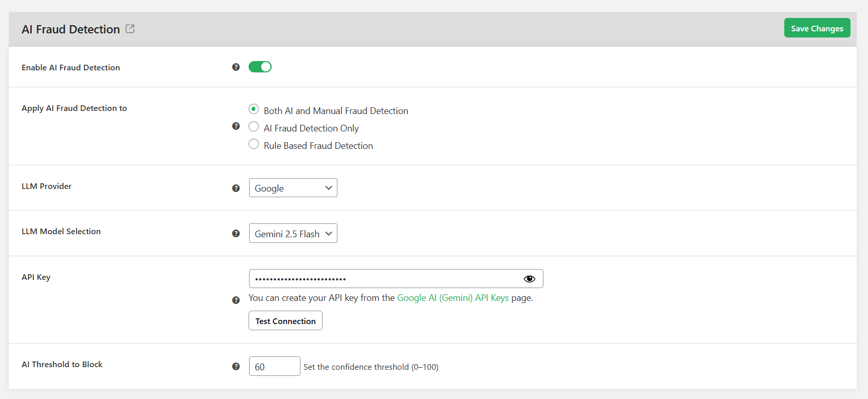
Task: Open model dropdown showing Gemini 2.5 Flash
Action: [293, 233]
